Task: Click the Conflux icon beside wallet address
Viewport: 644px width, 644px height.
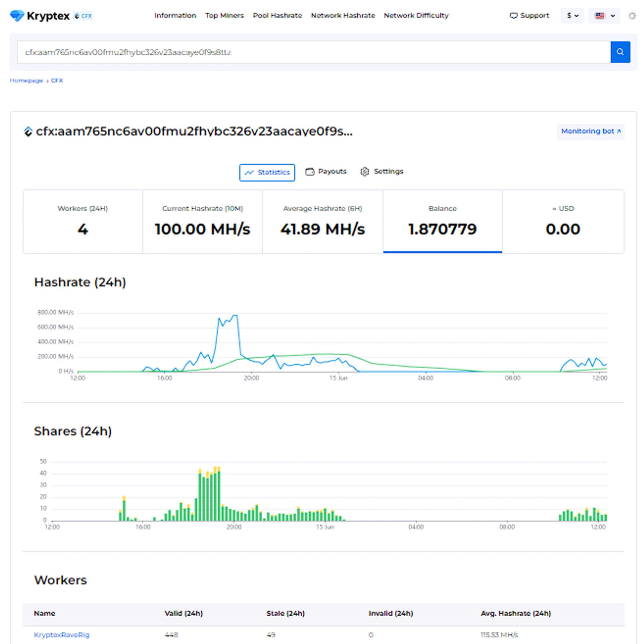Action: click(28, 132)
